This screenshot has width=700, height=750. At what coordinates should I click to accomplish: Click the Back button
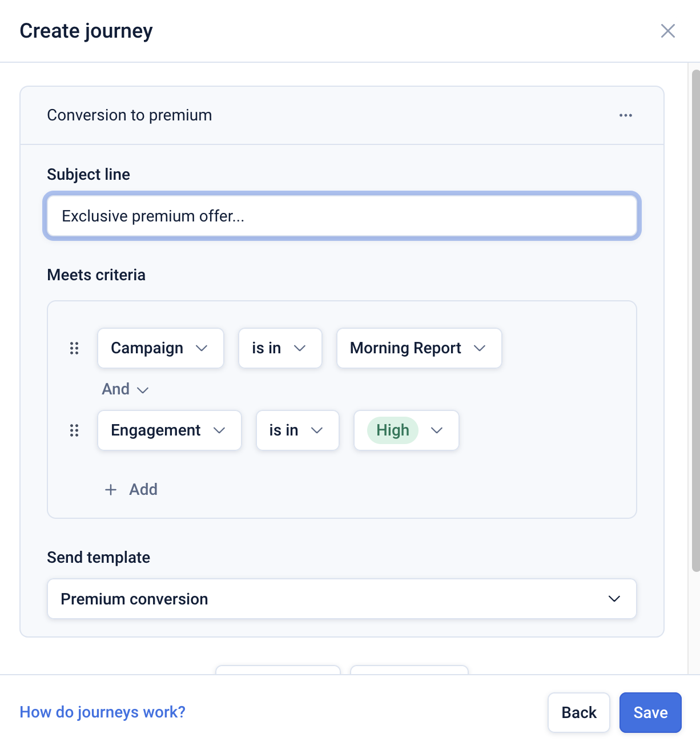point(579,712)
